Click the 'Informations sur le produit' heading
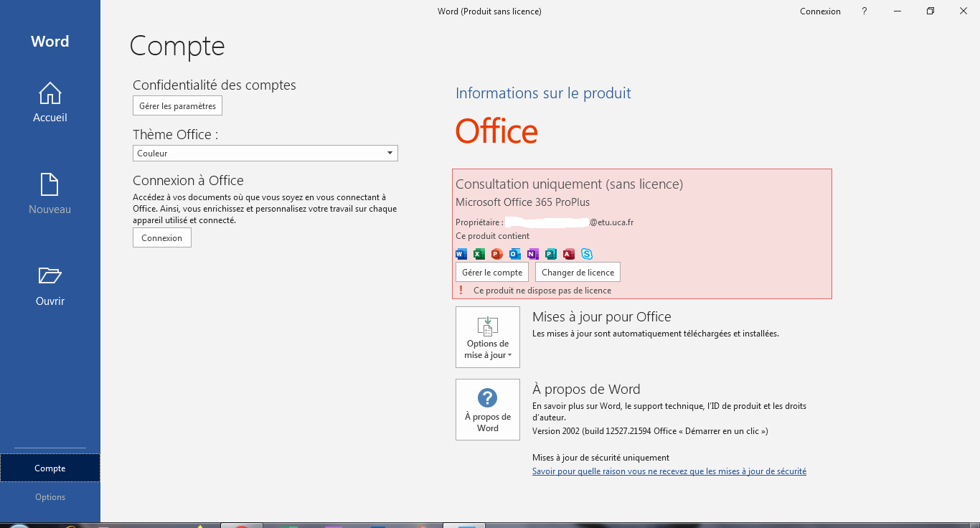980x528 pixels. coord(543,93)
